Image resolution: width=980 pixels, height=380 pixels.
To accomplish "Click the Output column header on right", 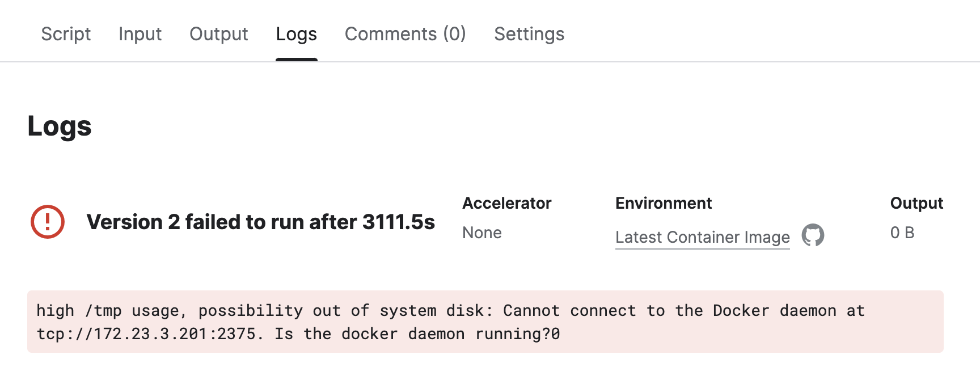I will [916, 203].
